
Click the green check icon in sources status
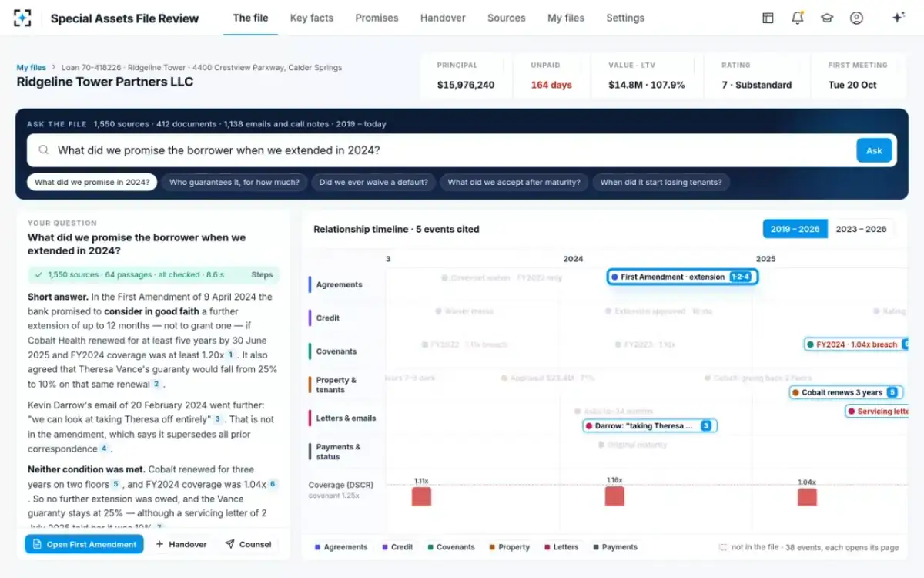point(38,274)
